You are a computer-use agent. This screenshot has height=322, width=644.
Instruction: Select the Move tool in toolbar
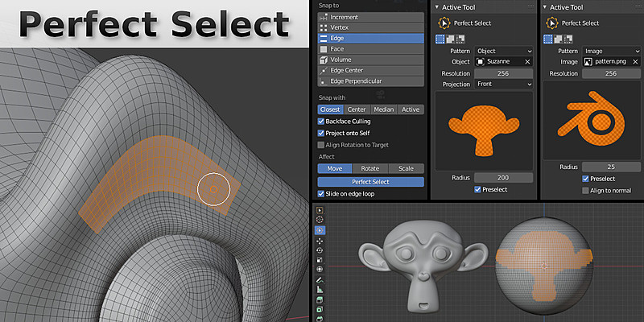[x=320, y=241]
